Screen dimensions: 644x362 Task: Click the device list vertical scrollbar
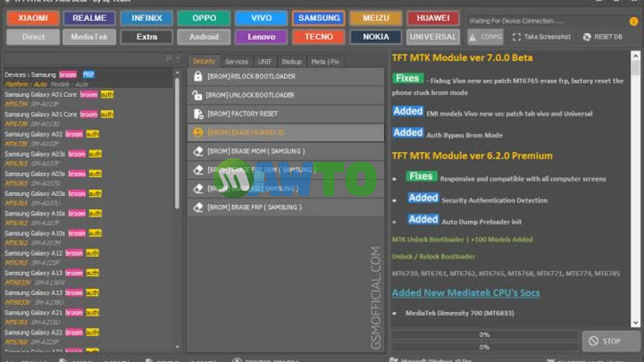tap(177, 142)
